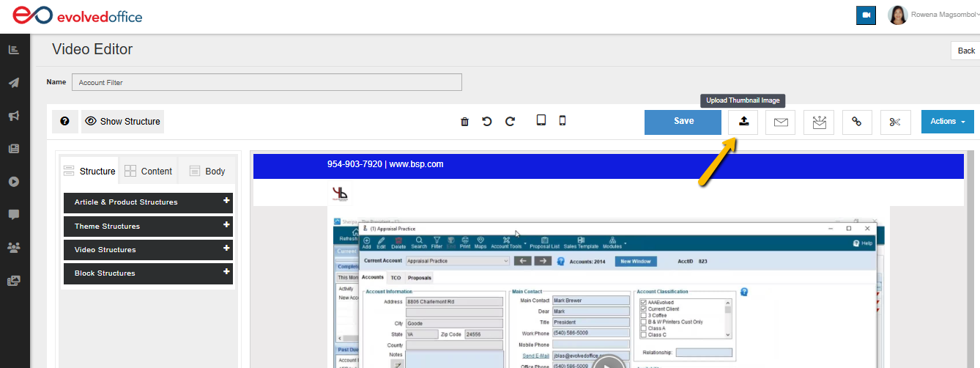Open the megaphone campaigns sidebar icon
The image size is (980, 368).
(14, 116)
